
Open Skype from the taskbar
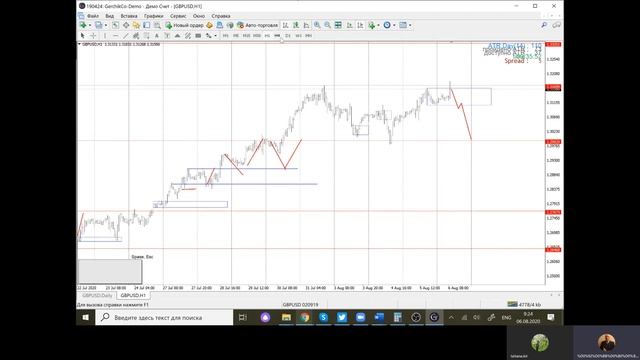(323, 317)
